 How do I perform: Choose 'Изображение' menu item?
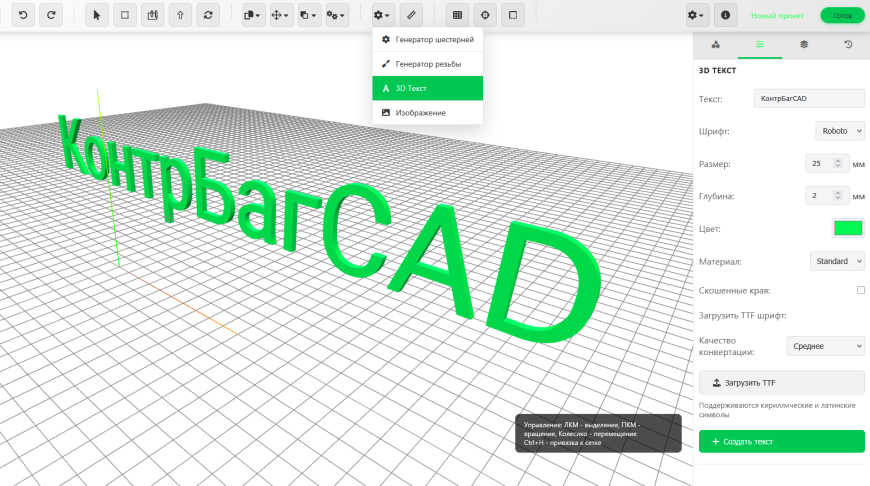pos(428,113)
